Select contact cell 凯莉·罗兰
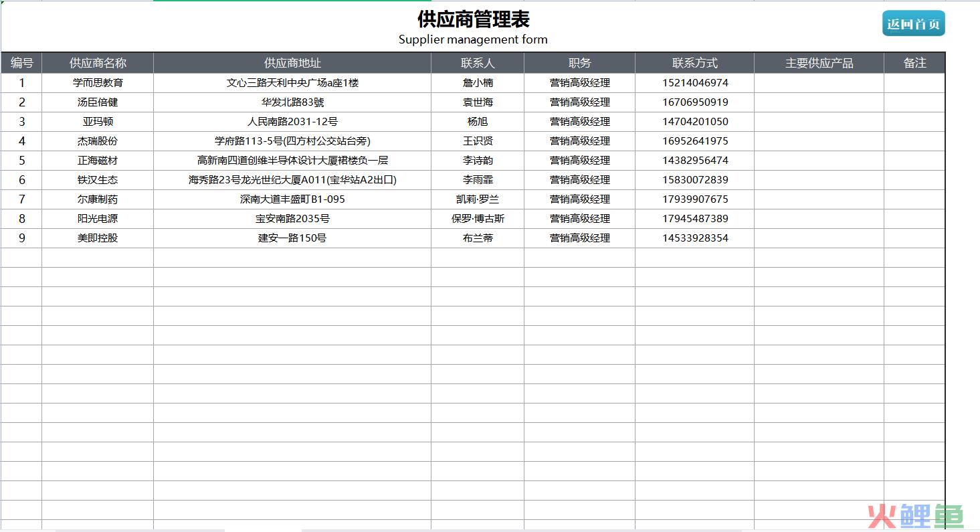Screen dimensions: 980x532 coord(478,199)
